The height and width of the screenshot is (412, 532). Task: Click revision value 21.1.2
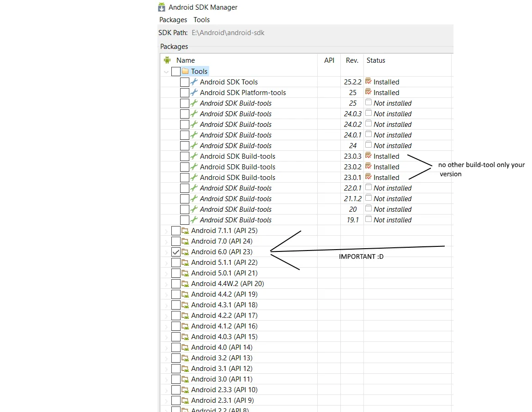352,199
